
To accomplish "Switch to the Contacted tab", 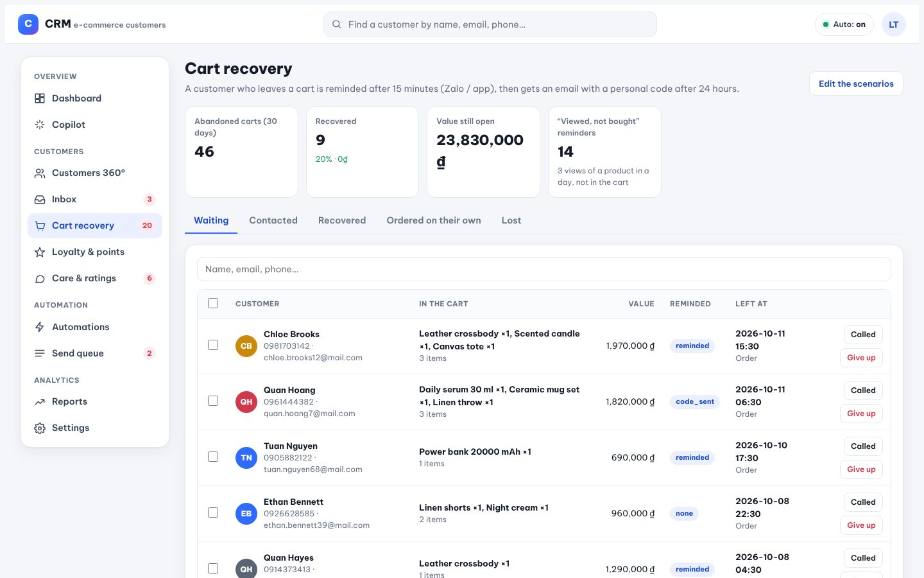I will 273,220.
